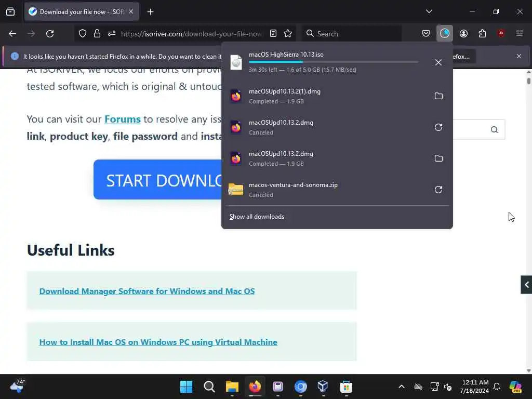The height and width of the screenshot is (399, 532).
Task: Close the Download your file tab
Action: tap(131, 12)
